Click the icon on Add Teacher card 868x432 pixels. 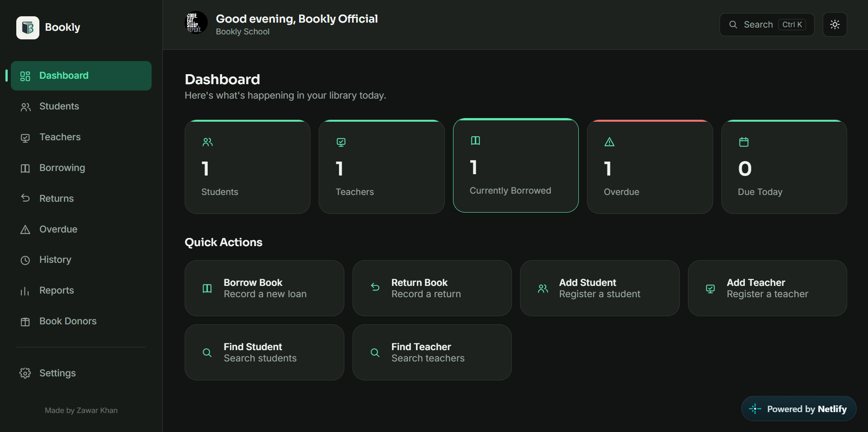click(711, 289)
